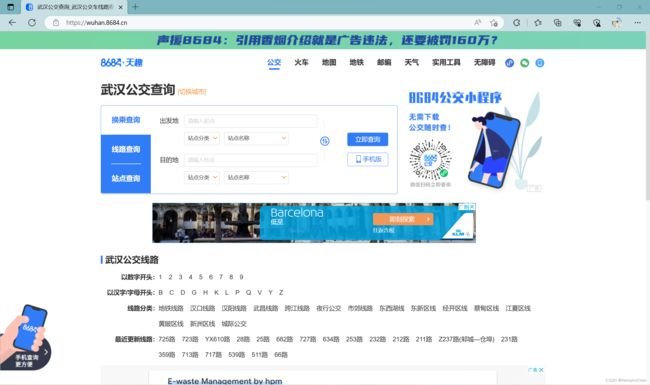Click the light blue round icon in the header
The image size is (650, 385).
[539, 63]
